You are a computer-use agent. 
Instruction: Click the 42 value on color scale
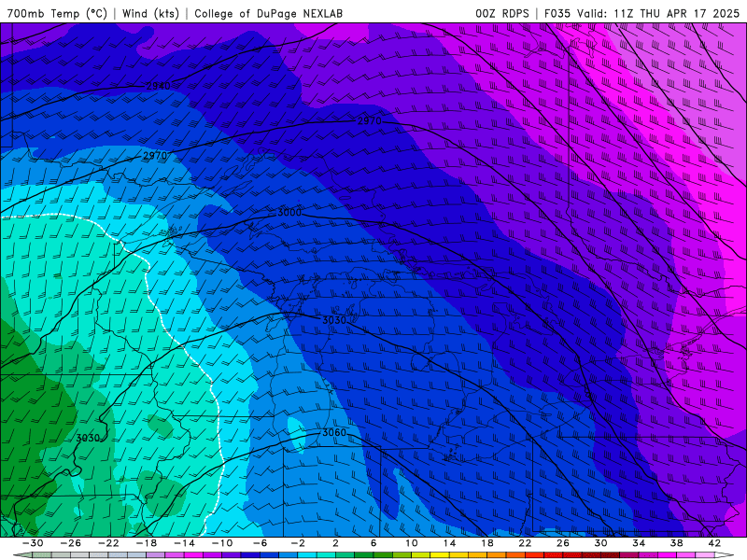pyautogui.click(x=714, y=543)
